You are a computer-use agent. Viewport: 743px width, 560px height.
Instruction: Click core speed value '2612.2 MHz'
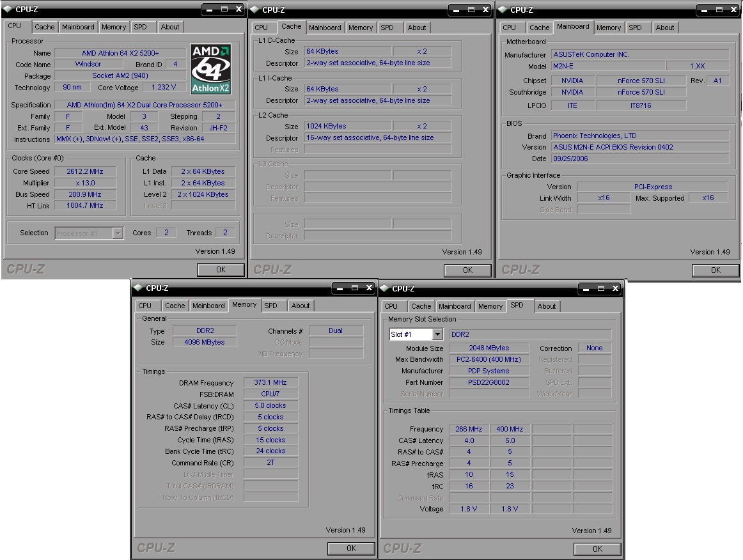coord(85,171)
